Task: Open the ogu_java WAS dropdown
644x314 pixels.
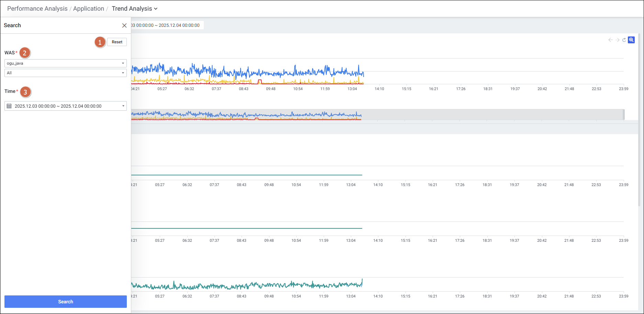Action: (65, 63)
